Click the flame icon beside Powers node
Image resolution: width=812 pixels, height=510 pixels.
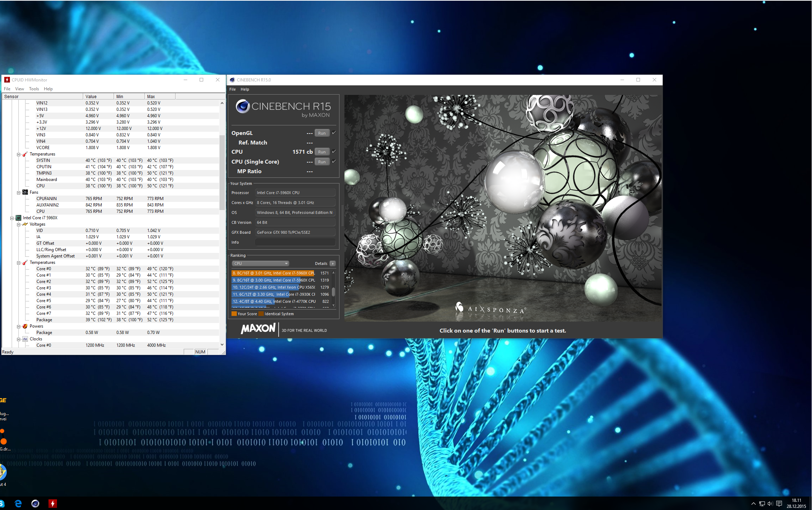[x=25, y=326]
